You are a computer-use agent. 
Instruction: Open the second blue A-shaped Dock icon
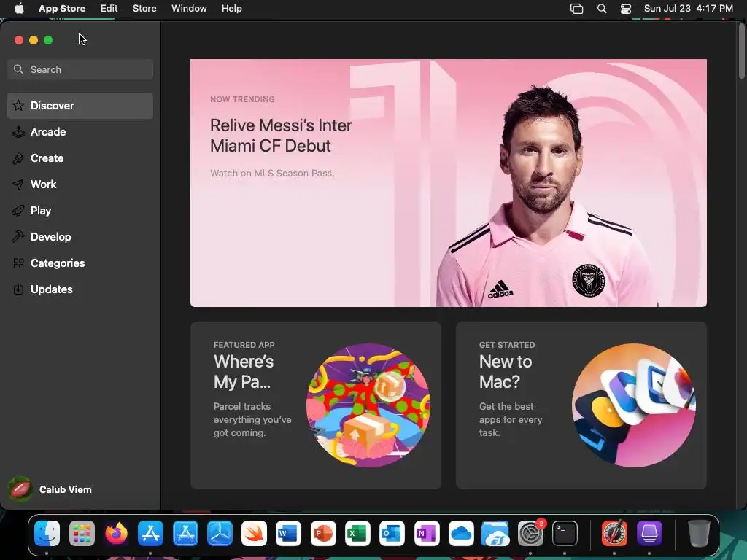pos(185,533)
